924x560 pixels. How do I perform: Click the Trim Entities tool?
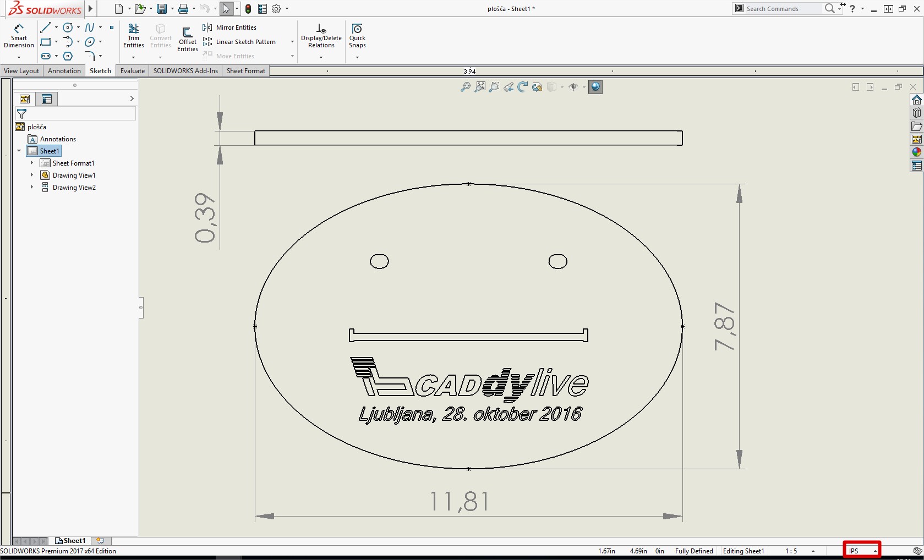[133, 35]
